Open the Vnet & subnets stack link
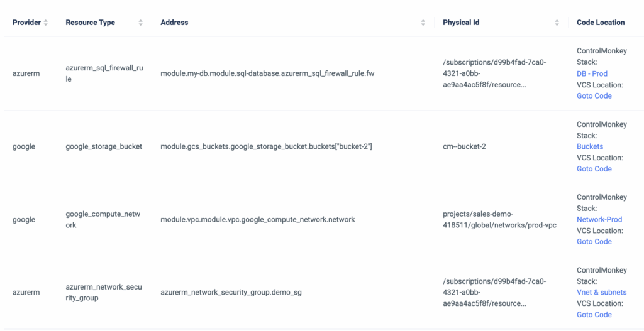Viewport: 644px width, 331px height. (x=601, y=292)
